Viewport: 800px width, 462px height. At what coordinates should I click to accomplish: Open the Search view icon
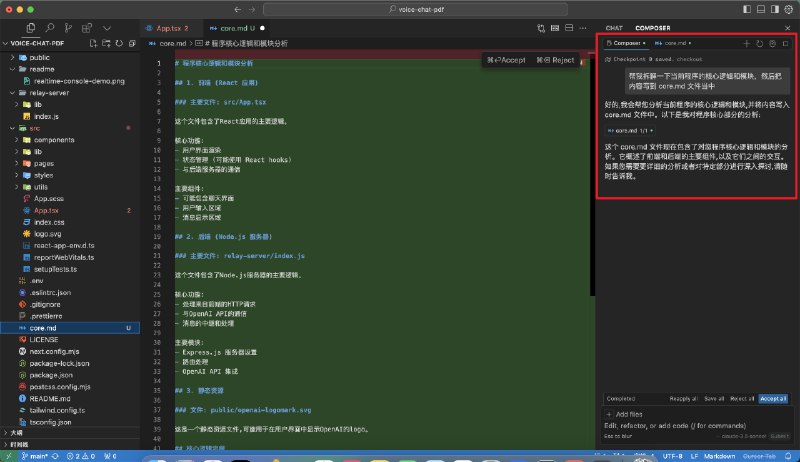pos(49,28)
